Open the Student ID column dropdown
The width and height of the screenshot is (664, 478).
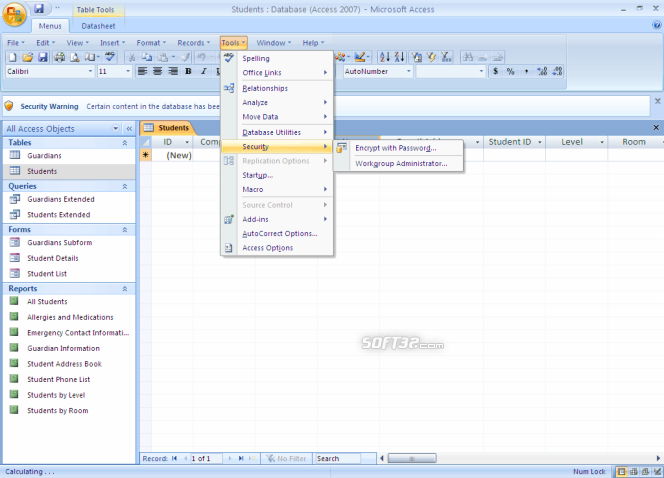[540, 142]
